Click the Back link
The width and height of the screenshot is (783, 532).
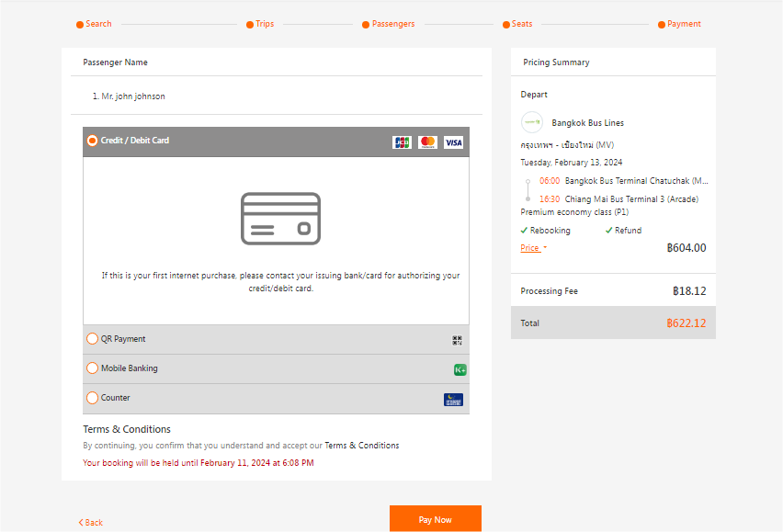click(90, 522)
